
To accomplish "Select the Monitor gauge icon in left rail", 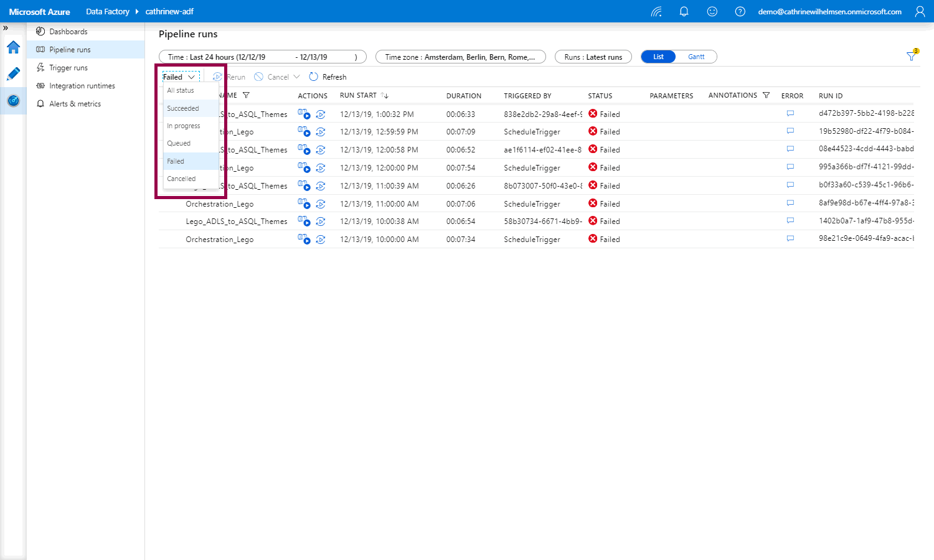I will coord(13,101).
